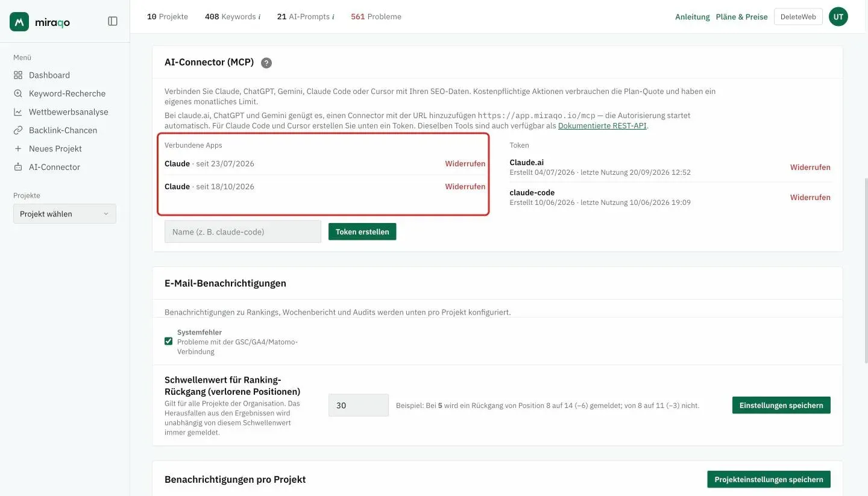Open the Projekt wählen dropdown
The image size is (868, 496).
tap(64, 214)
